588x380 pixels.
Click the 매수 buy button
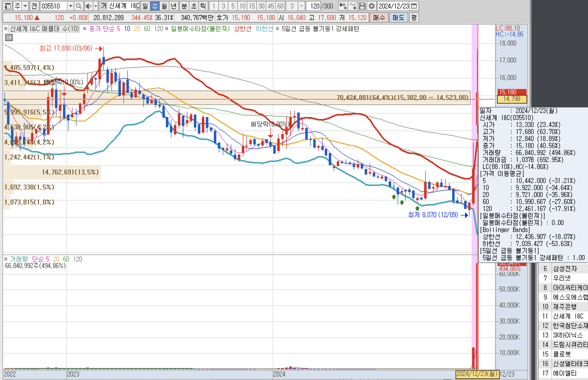tap(379, 18)
